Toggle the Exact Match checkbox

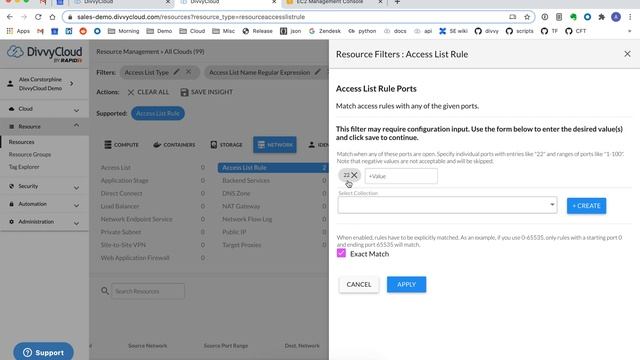pos(341,253)
